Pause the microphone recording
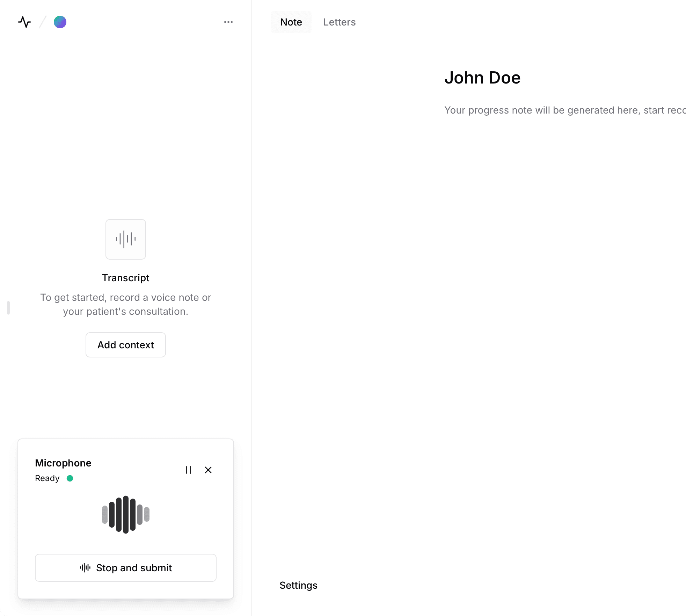Screen dimensions: 686x616 [x=189, y=470]
